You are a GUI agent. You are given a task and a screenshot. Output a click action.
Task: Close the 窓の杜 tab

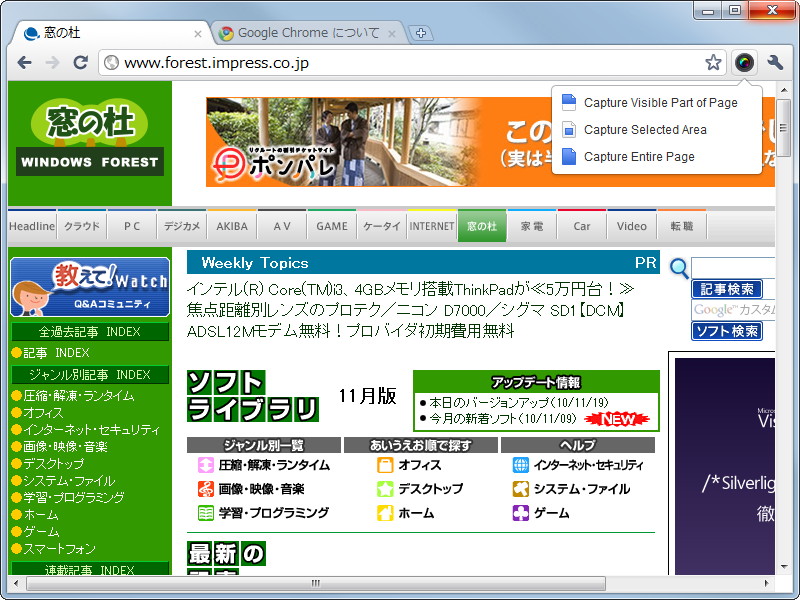point(198,34)
